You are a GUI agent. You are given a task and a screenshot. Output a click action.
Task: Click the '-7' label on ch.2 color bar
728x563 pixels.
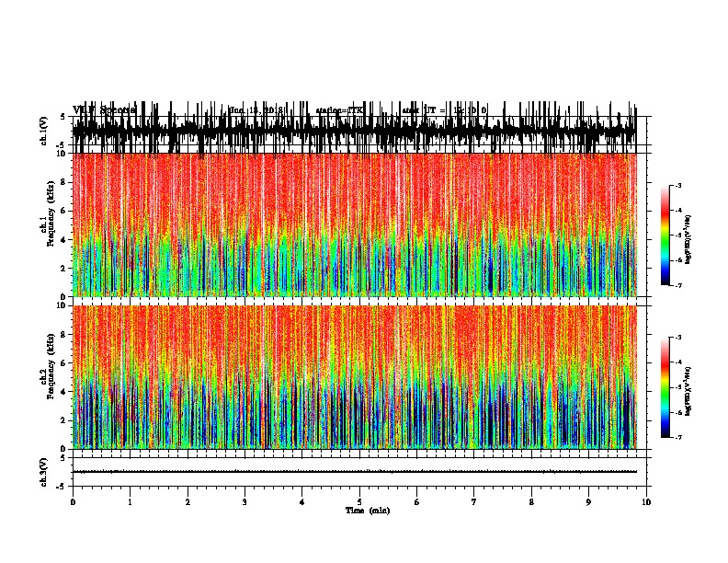(678, 438)
